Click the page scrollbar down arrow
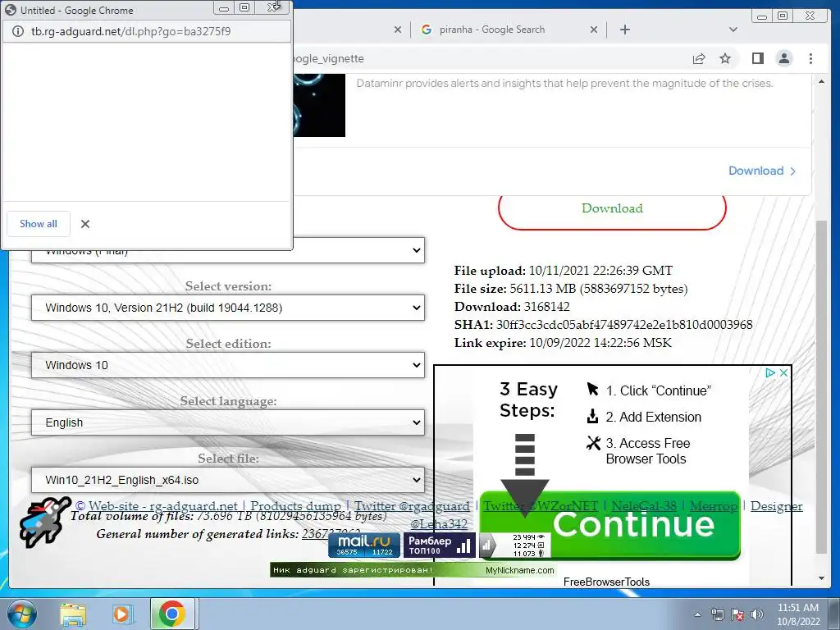The width and height of the screenshot is (840, 630). point(821,578)
